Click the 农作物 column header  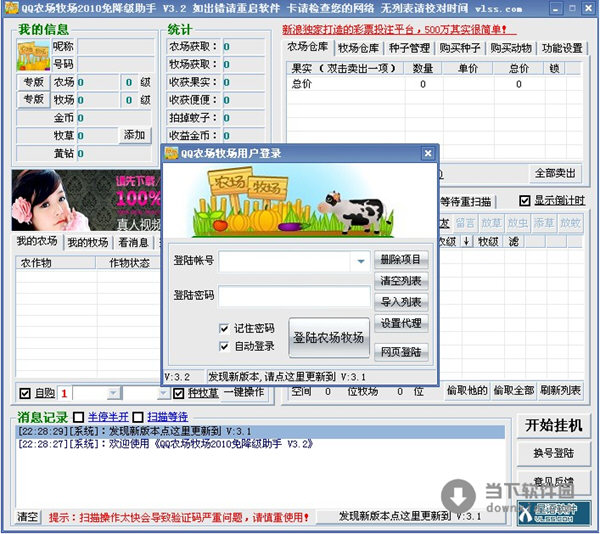(x=55, y=263)
